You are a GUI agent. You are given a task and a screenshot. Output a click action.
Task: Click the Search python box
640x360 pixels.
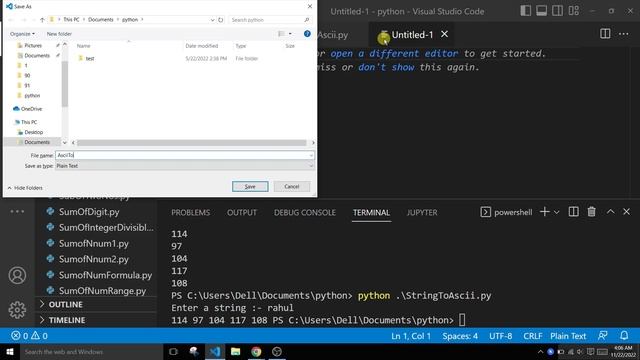pyautogui.click(x=270, y=20)
